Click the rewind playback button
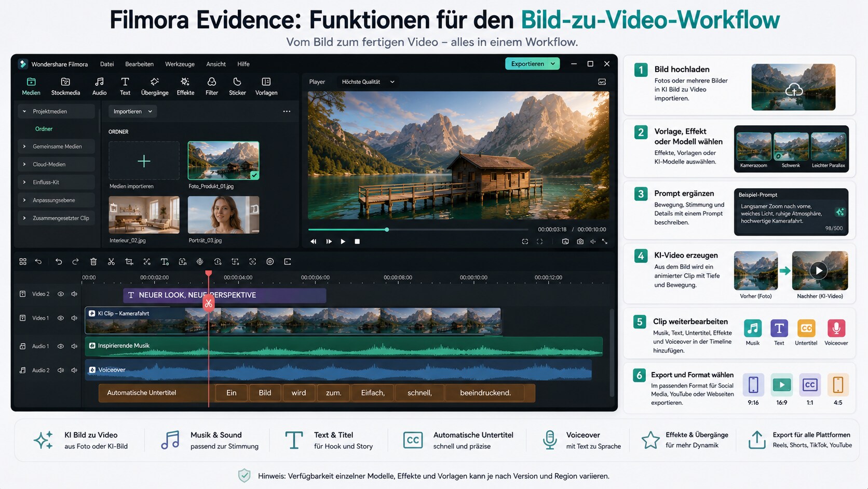868x489 pixels. tap(313, 242)
